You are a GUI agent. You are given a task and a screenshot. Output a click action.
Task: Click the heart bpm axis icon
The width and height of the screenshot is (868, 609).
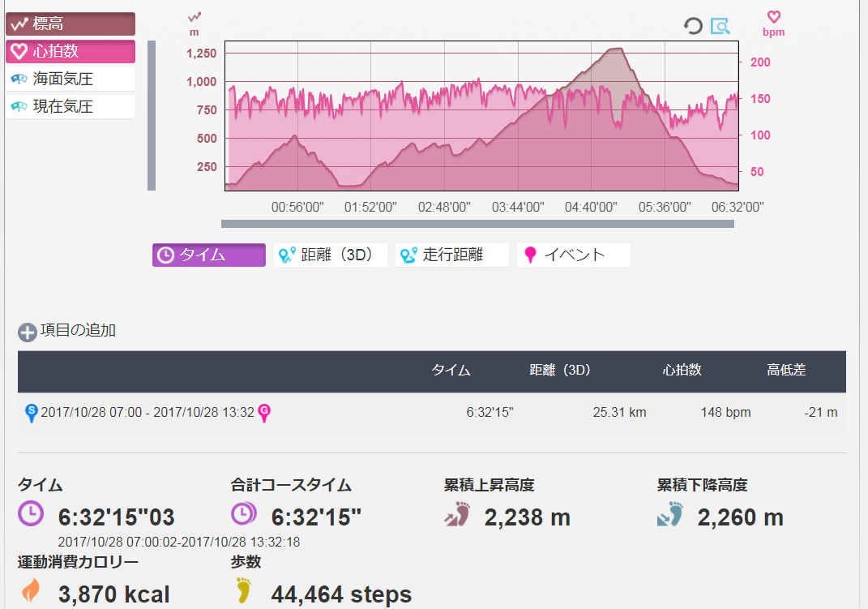773,17
